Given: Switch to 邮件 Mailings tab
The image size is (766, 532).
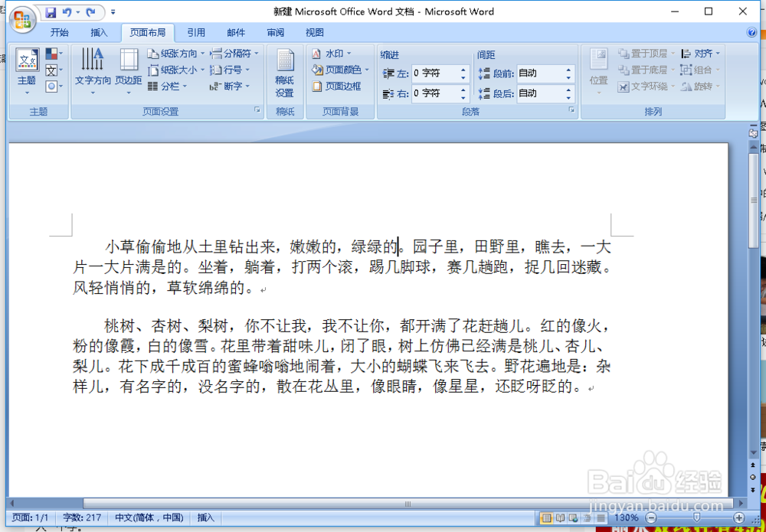Looking at the screenshot, I should (x=236, y=33).
